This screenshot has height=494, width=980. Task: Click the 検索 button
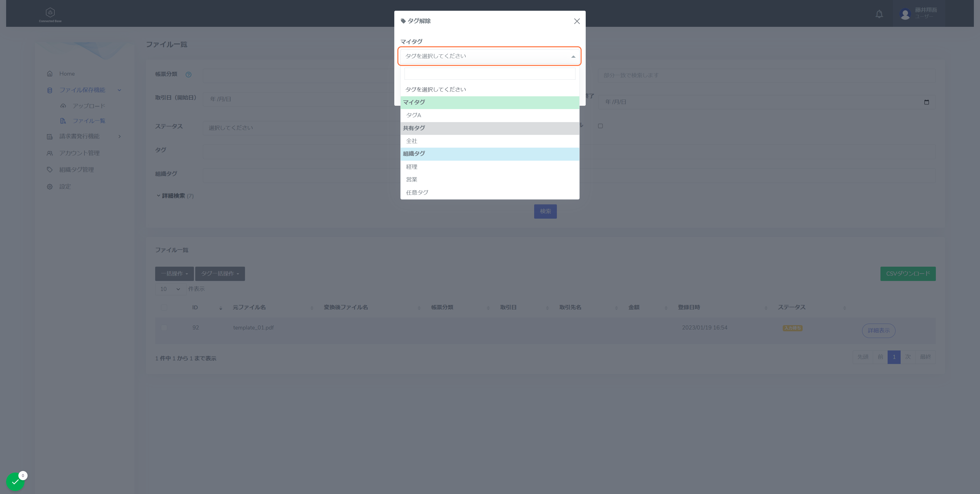point(545,211)
